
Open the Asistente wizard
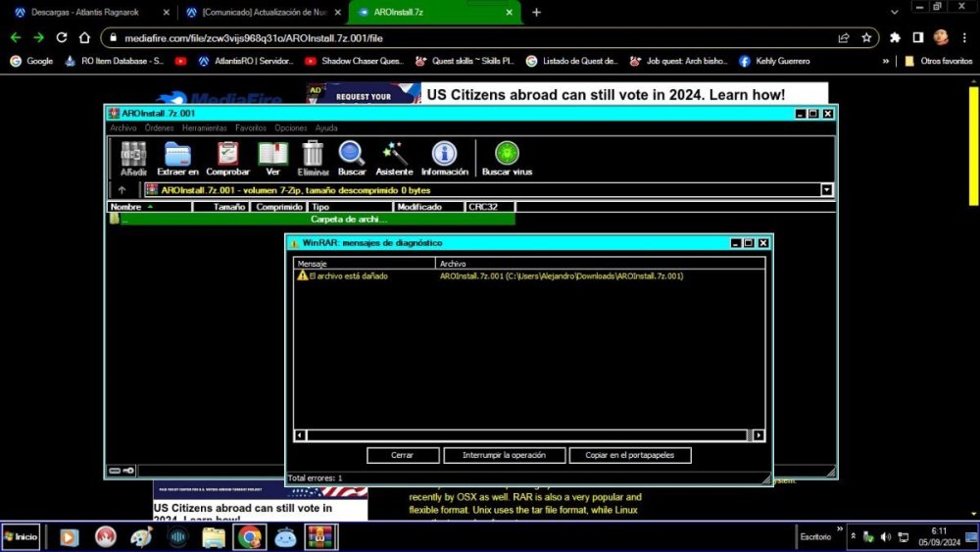click(395, 158)
